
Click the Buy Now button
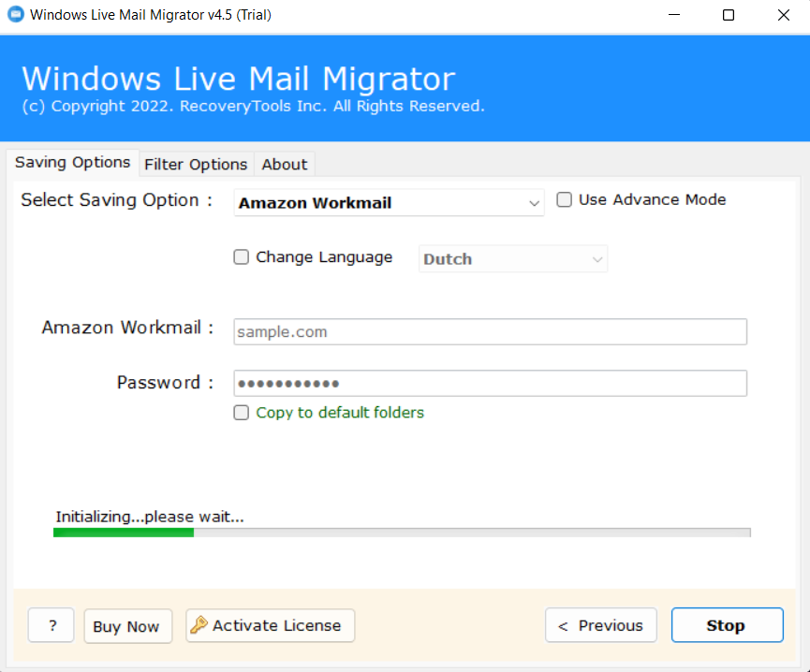127,626
